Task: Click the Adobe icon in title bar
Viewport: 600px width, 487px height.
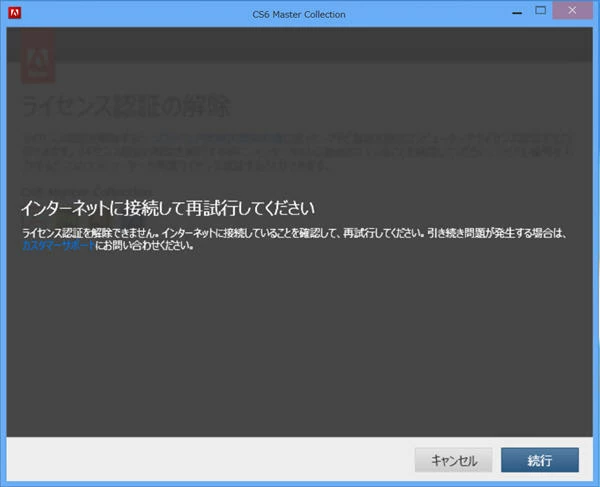Action: point(15,13)
